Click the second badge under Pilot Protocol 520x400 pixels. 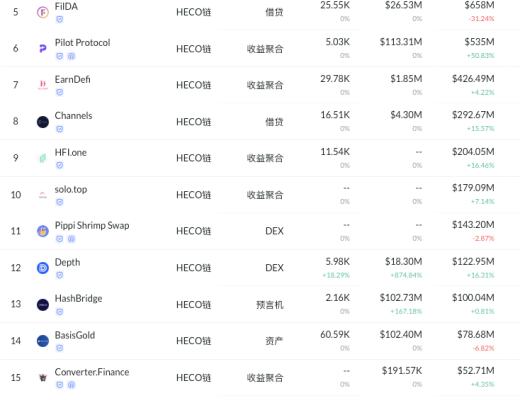coord(71,56)
